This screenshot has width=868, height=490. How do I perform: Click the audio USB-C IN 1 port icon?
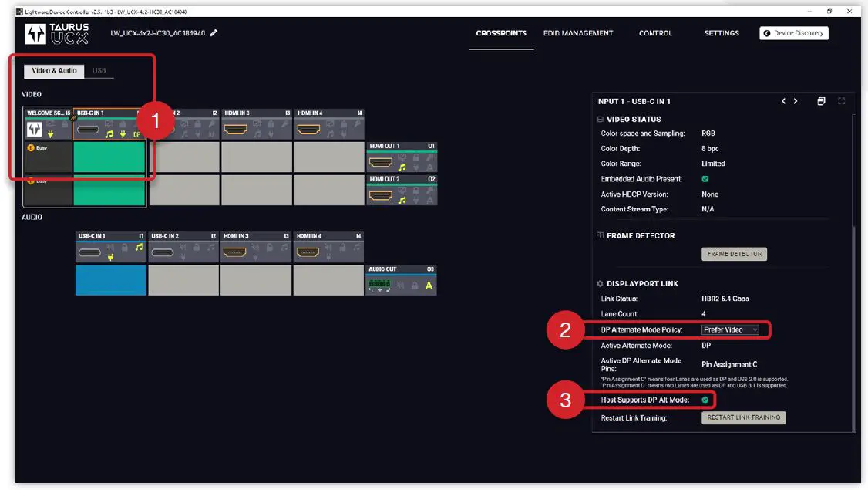[x=89, y=253]
